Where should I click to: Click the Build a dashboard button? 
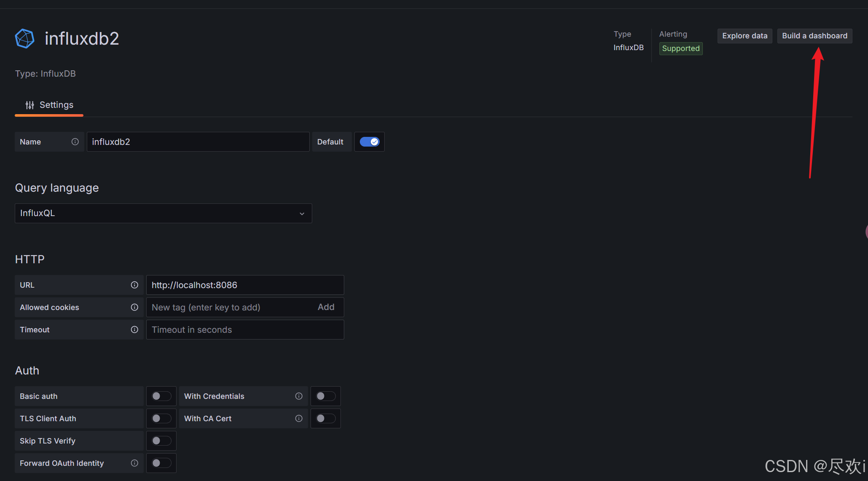tap(814, 36)
